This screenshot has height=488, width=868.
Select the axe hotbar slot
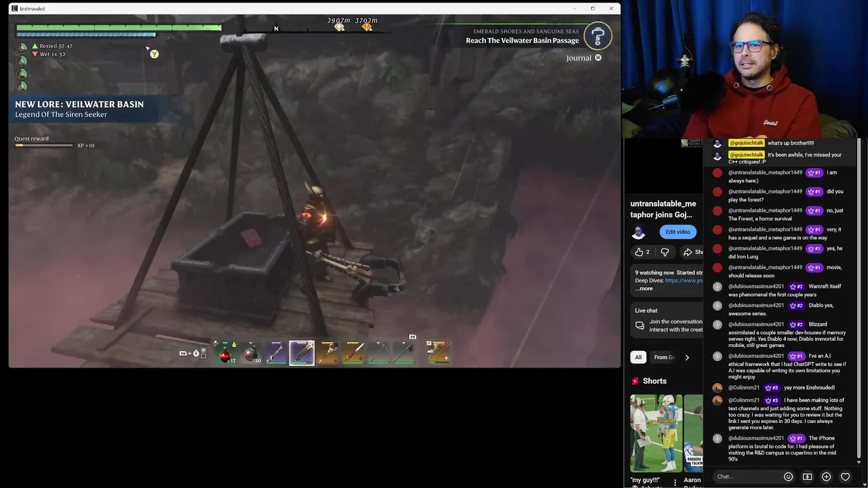[x=404, y=352]
